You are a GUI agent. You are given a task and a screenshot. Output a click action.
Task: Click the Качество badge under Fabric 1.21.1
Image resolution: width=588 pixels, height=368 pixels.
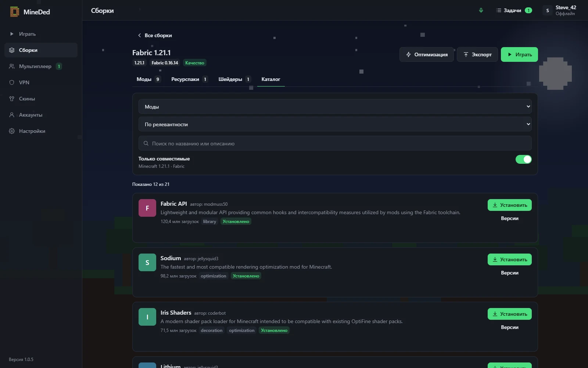click(195, 63)
